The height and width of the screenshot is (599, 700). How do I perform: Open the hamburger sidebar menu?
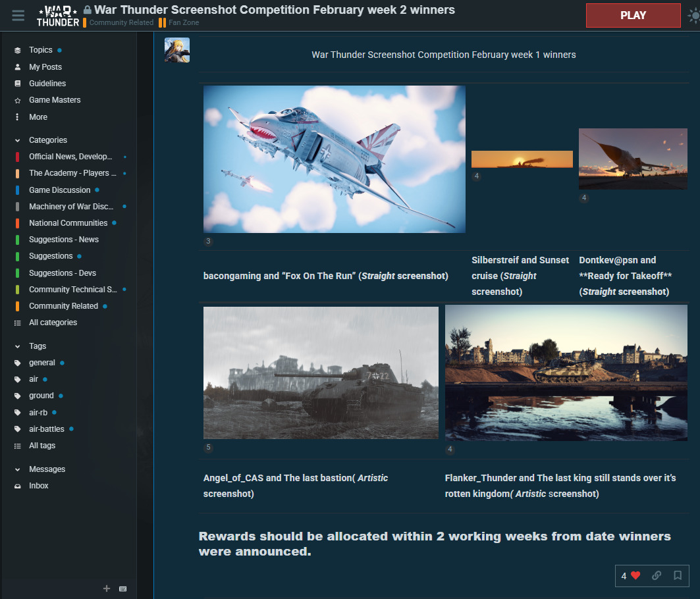click(x=18, y=16)
